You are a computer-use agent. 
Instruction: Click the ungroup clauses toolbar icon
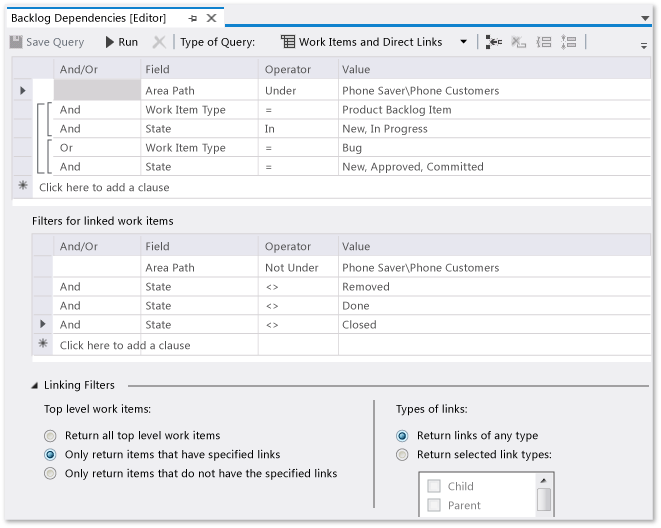[x=568, y=42]
